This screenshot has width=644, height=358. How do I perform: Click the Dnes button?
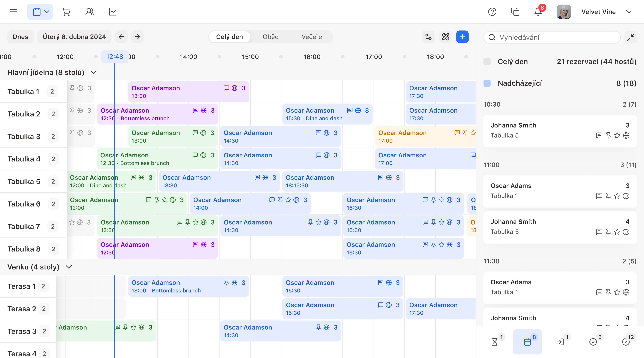20,37
